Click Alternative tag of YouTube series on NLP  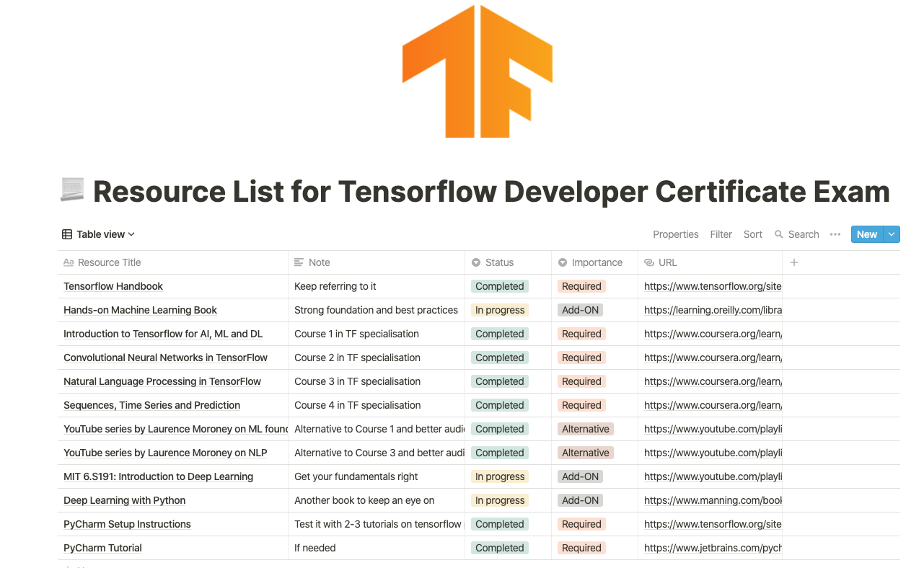[586, 453]
